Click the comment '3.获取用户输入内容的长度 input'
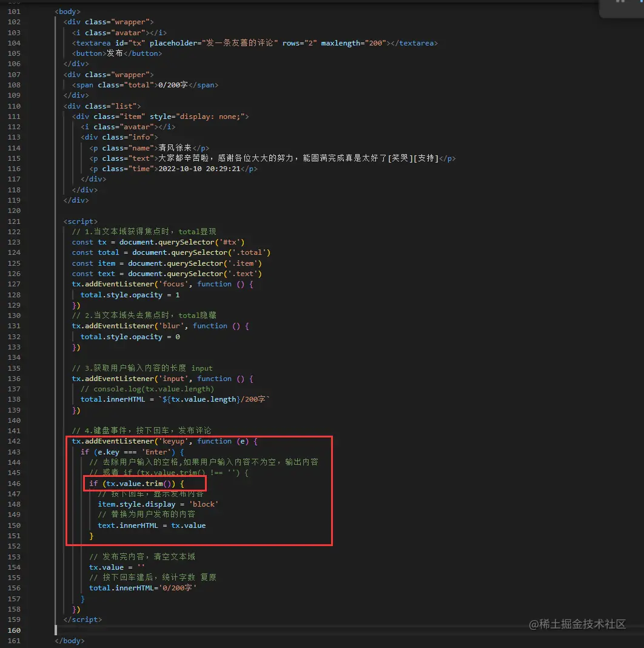The image size is (644, 648). pos(142,368)
